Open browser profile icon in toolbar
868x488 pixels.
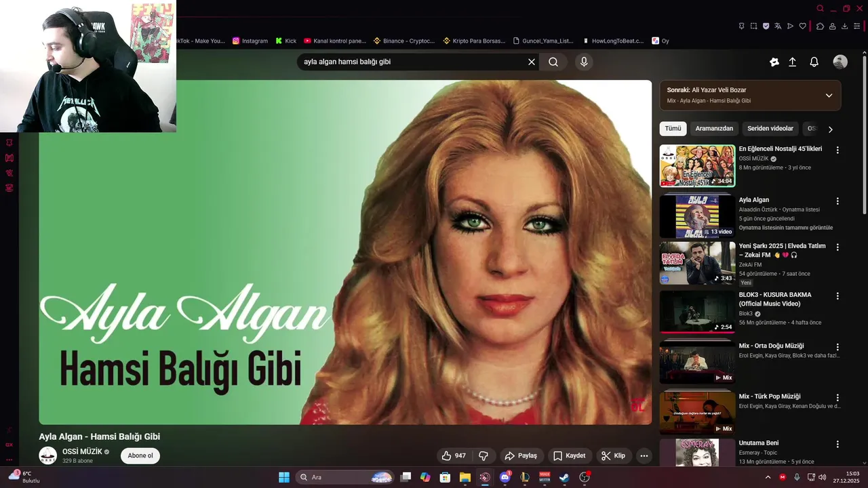pyautogui.click(x=832, y=26)
